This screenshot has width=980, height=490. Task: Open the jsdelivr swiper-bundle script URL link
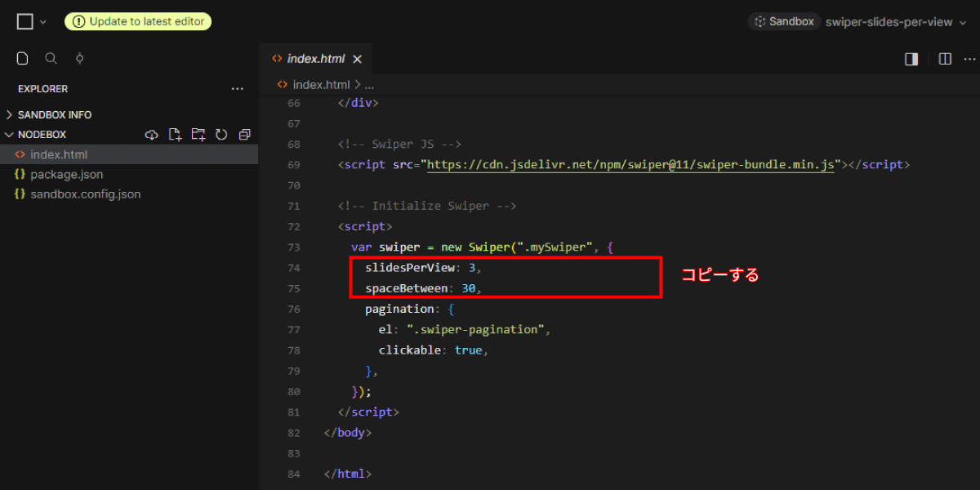[x=631, y=165]
